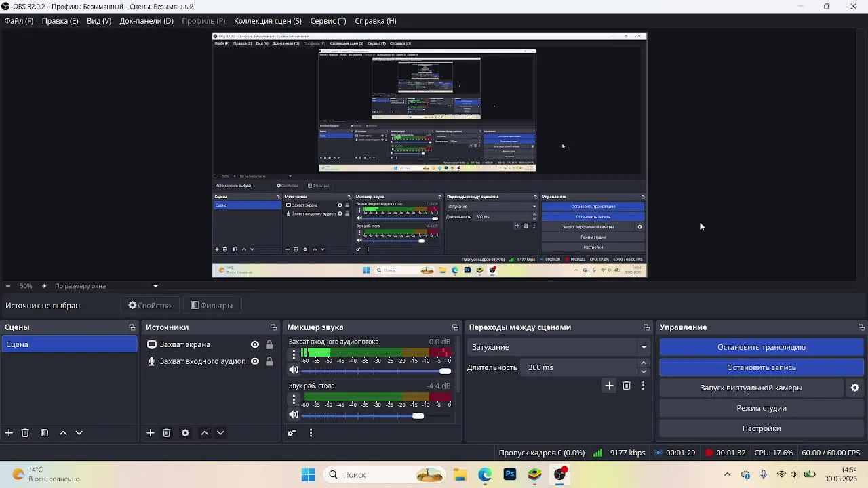Open Док-панели (D) menu
The width and height of the screenshot is (868, 488).
click(146, 21)
